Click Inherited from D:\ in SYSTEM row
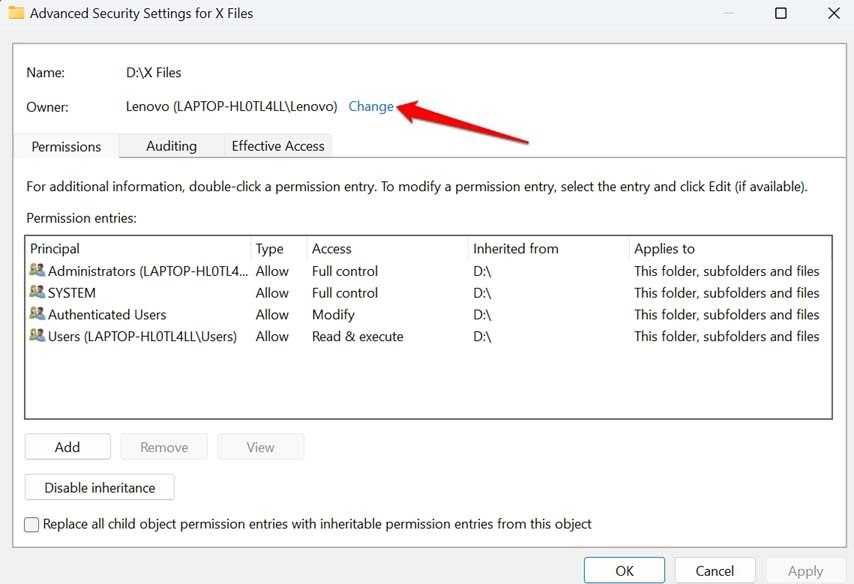 pyautogui.click(x=482, y=293)
